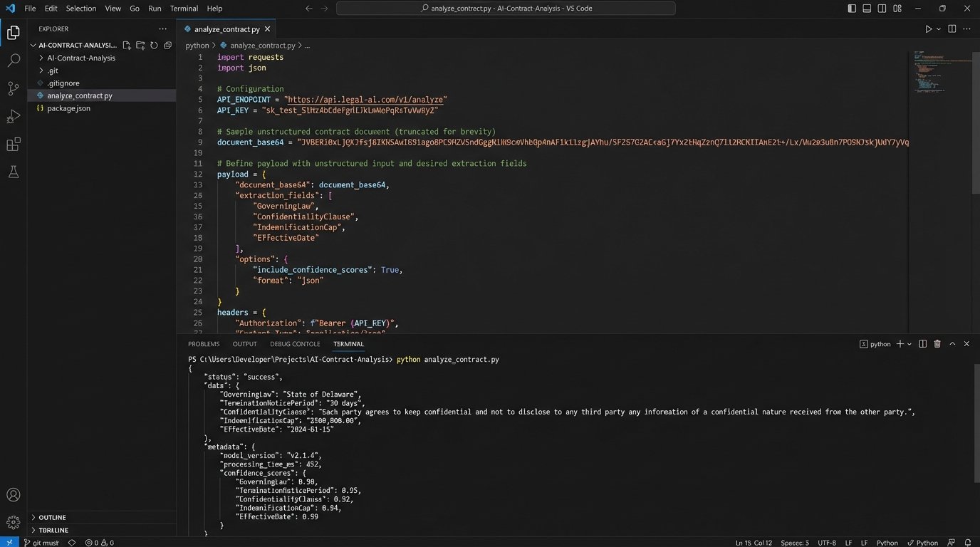
Task: Expand the OUTLINE section
Action: 52,517
